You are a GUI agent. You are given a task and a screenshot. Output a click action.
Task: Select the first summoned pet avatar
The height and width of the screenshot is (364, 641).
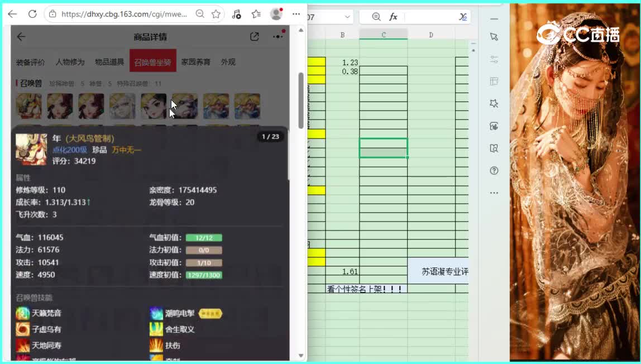coord(28,106)
